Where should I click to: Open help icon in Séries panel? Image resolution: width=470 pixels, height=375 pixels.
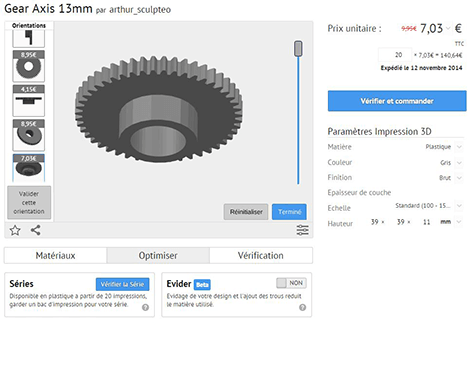[145, 307]
